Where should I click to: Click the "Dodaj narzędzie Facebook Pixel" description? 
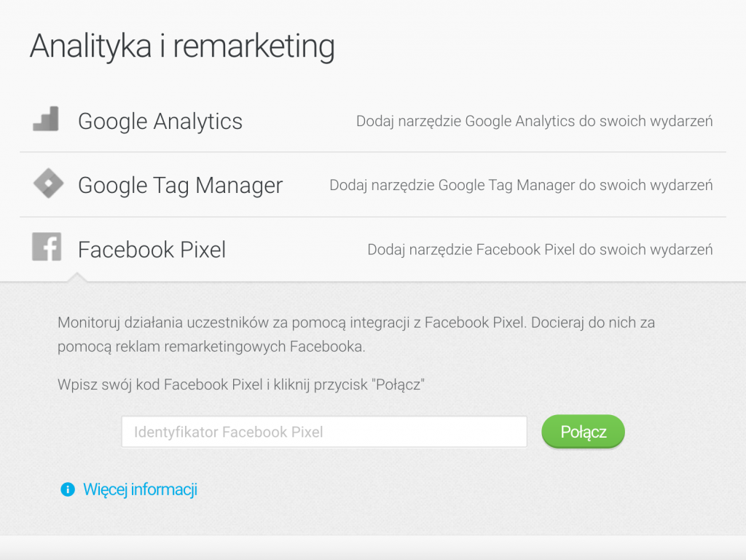tap(540, 250)
